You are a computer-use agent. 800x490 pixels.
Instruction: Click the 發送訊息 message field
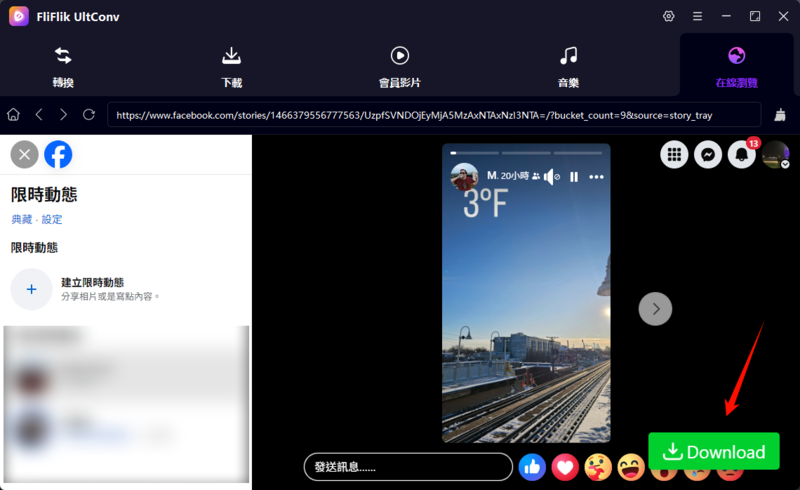[408, 467]
